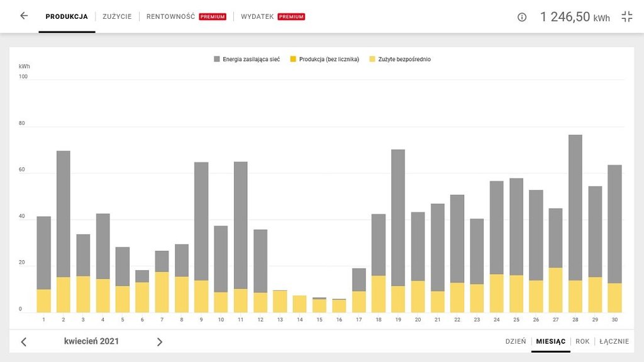Switch view to Rok
The width and height of the screenshot is (644, 362).
point(582,341)
